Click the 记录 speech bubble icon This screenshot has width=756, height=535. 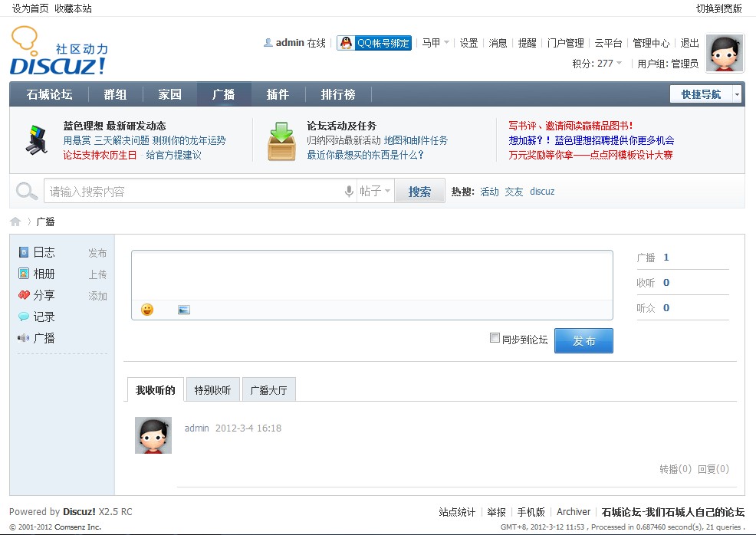pyautogui.click(x=24, y=317)
